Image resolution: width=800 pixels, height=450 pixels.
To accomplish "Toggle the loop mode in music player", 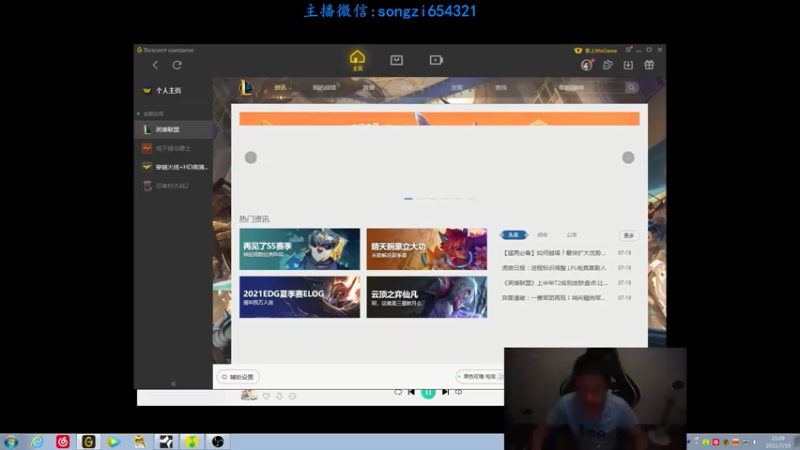I will click(398, 392).
